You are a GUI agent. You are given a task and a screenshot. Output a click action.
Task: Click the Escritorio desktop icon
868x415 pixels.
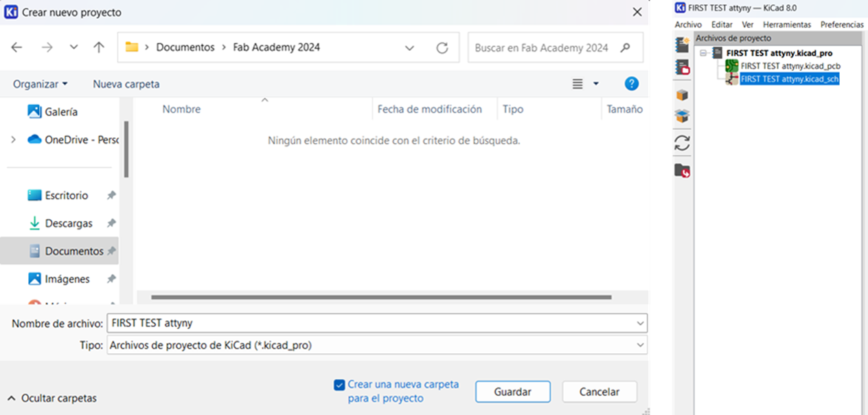click(x=34, y=195)
